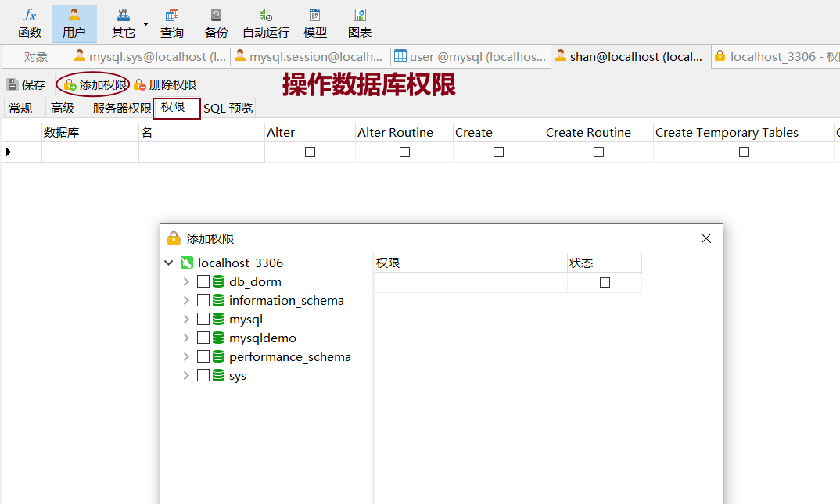Open the 查询 (Query) toolbar icon

pyautogui.click(x=172, y=24)
